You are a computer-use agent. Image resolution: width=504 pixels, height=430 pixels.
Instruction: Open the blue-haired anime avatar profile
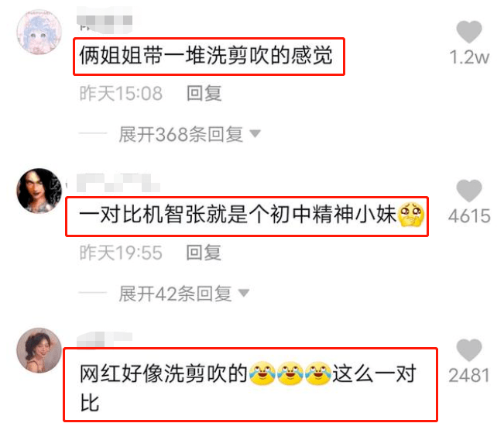(x=39, y=32)
